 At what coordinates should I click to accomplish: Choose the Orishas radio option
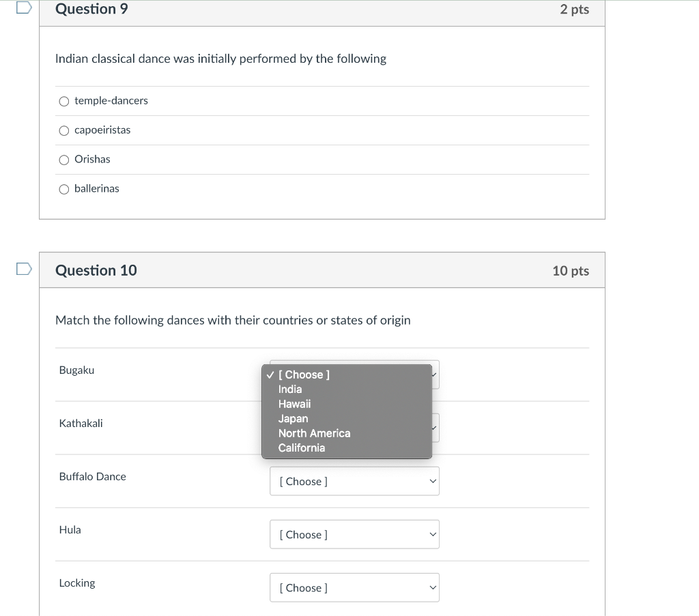coord(64,160)
